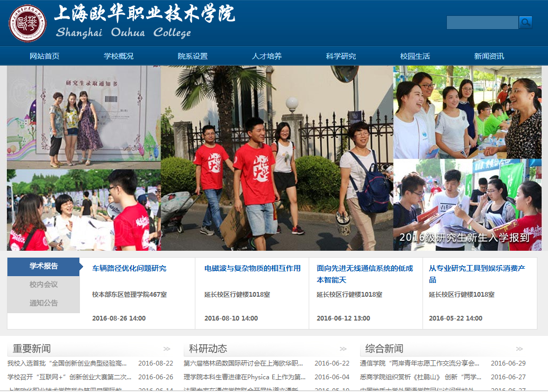Open 科学研究 navigation menu
The width and height of the screenshot is (548, 392).
coord(341,56)
